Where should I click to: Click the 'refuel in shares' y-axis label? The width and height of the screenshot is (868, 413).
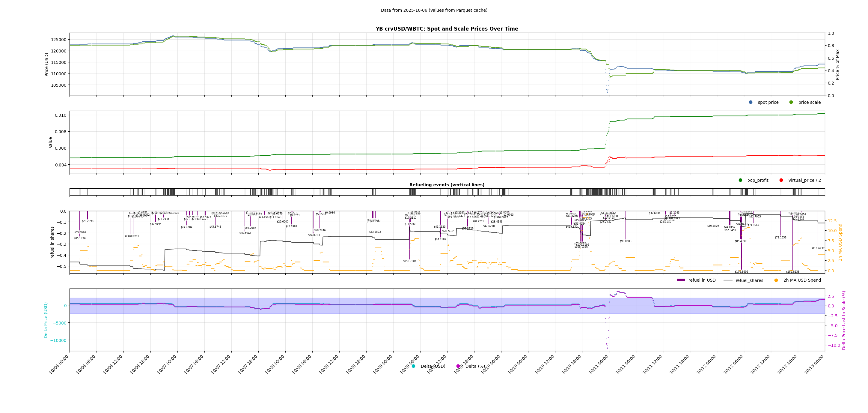tap(52, 242)
